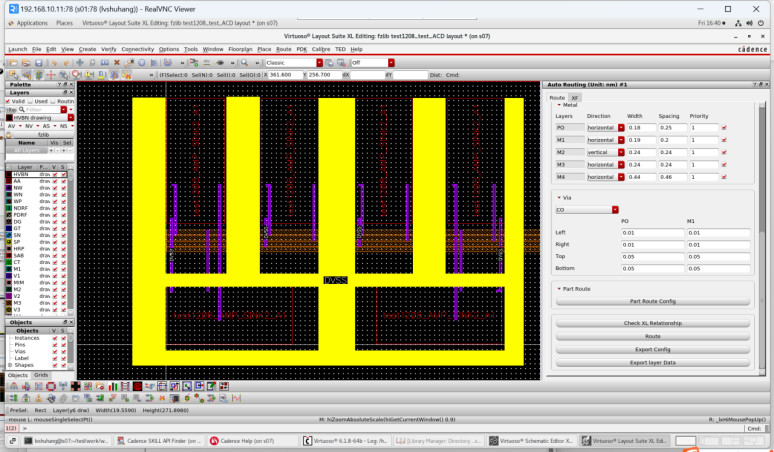The width and height of the screenshot is (774, 452).
Task: Click the Undo arrow icon
Action: pyautogui.click(x=54, y=63)
